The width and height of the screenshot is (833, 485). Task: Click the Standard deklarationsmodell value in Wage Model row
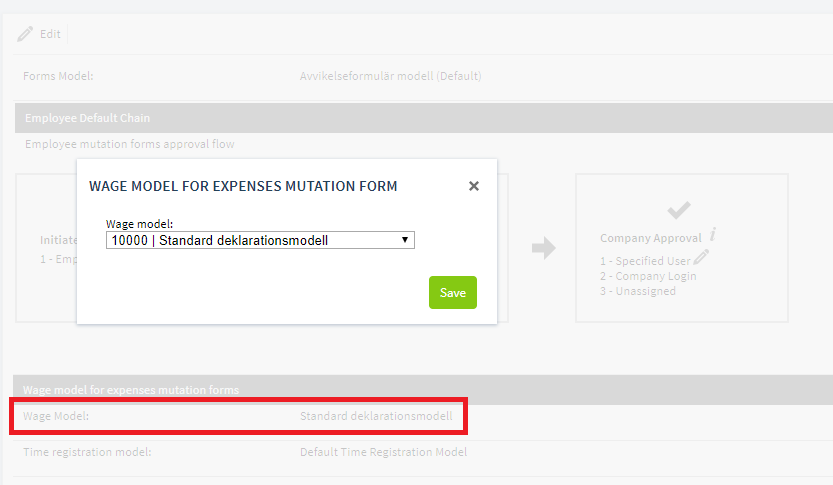(x=376, y=416)
